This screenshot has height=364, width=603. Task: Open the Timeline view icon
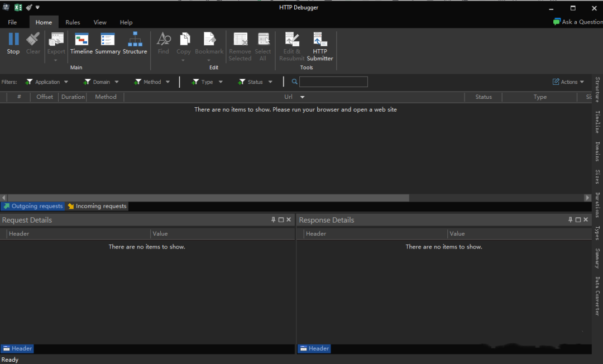click(81, 39)
